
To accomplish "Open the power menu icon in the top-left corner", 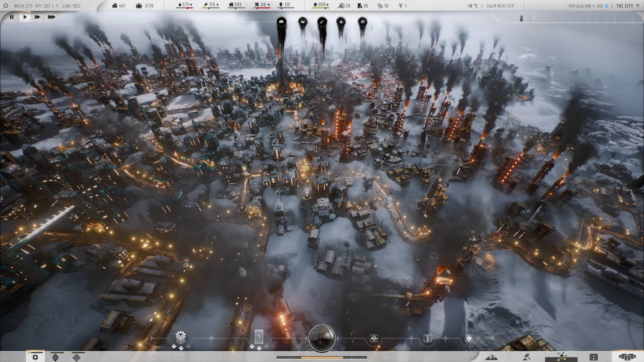I will click(6, 6).
